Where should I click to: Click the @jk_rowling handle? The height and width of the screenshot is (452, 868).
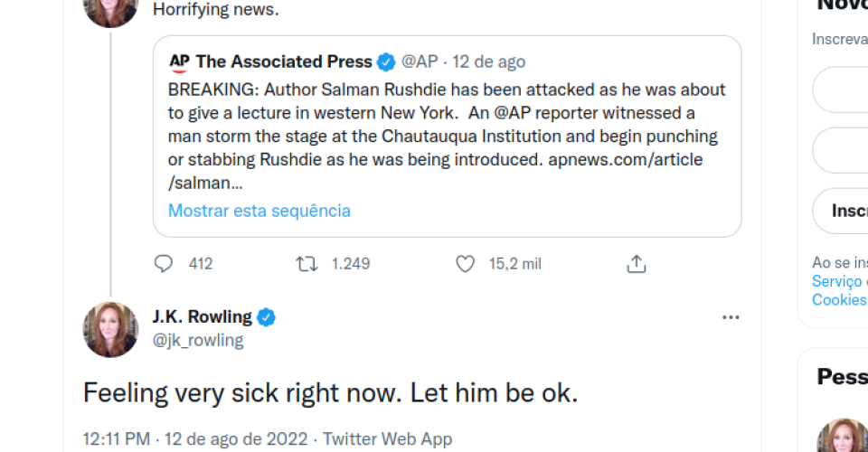(197, 341)
